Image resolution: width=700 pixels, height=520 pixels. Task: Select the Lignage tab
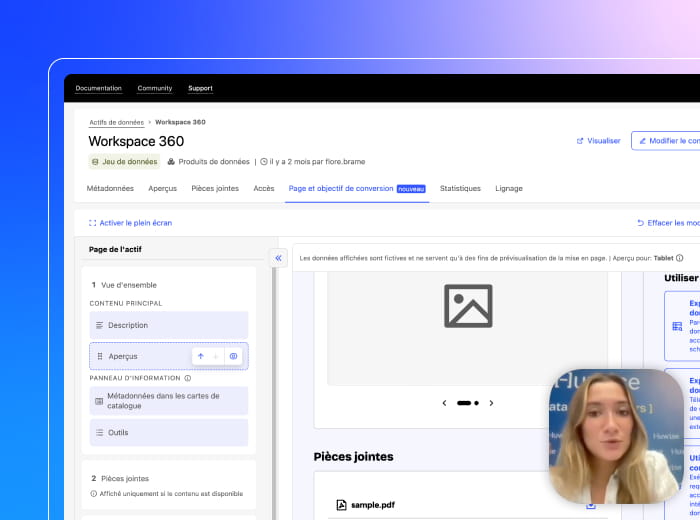coord(508,188)
